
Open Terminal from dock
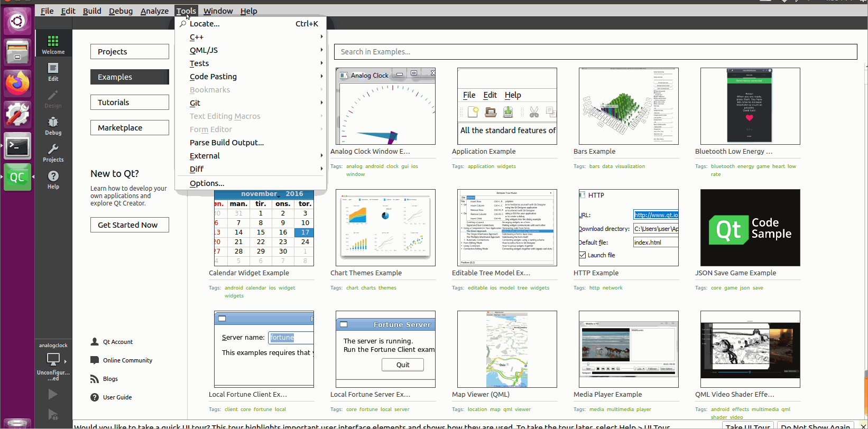coord(17,146)
